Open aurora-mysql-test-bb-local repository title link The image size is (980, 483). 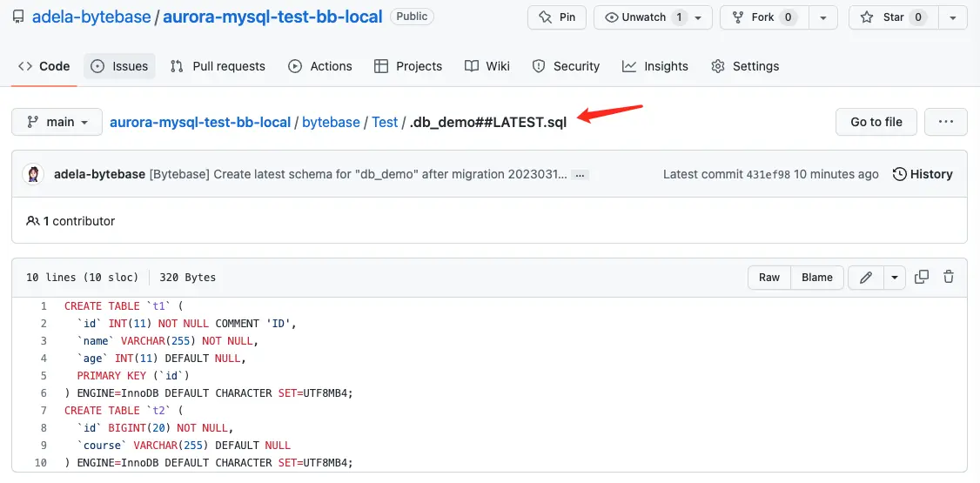pos(272,17)
